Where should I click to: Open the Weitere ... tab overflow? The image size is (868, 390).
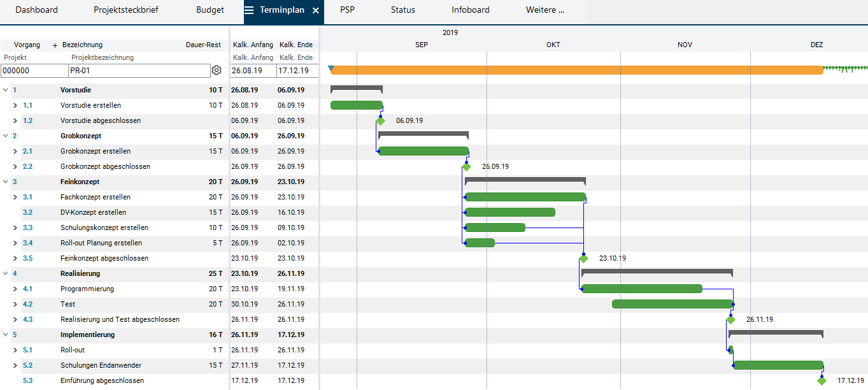[544, 10]
